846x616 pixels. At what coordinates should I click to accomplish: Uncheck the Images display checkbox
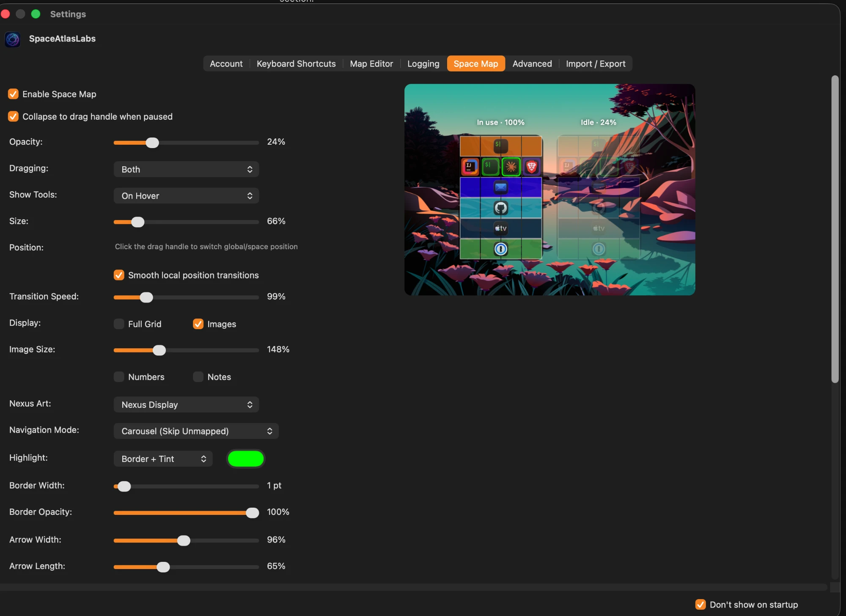click(198, 324)
